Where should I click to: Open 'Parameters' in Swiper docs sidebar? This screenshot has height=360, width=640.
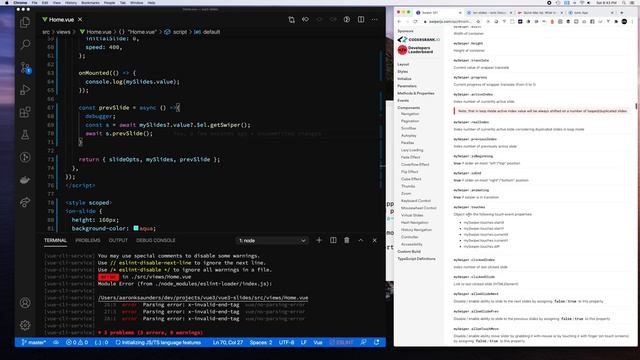(407, 86)
